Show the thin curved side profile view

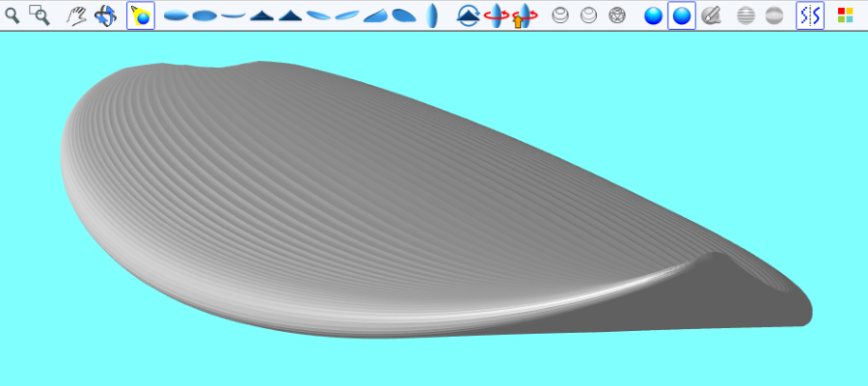click(233, 15)
